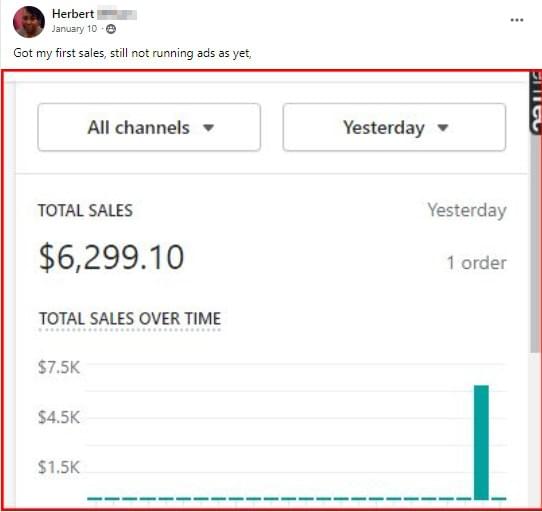
Task: Click the 1 order count text
Action: point(477,263)
